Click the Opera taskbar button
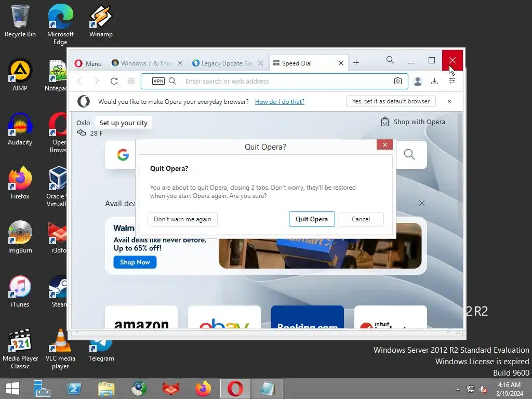The image size is (532, 399). point(235,389)
